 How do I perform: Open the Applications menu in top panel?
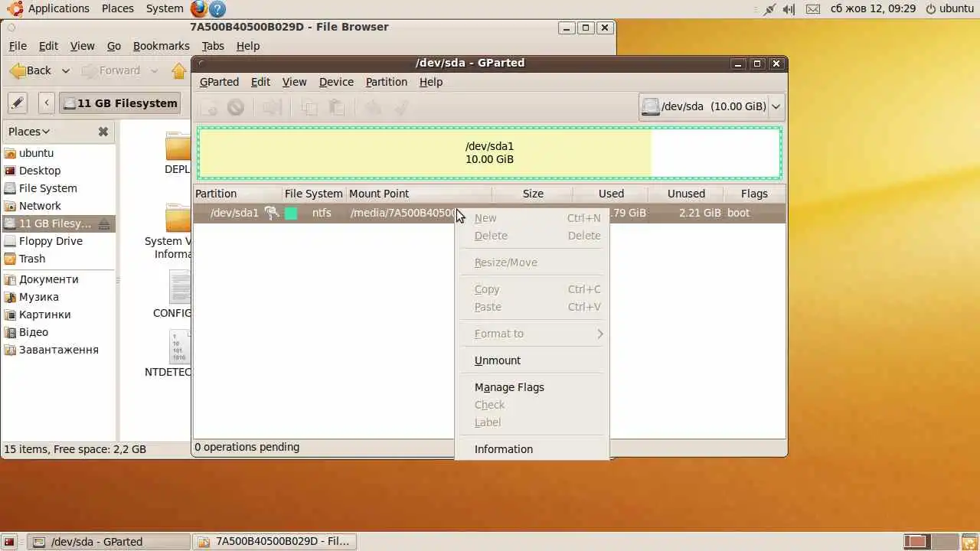point(59,8)
